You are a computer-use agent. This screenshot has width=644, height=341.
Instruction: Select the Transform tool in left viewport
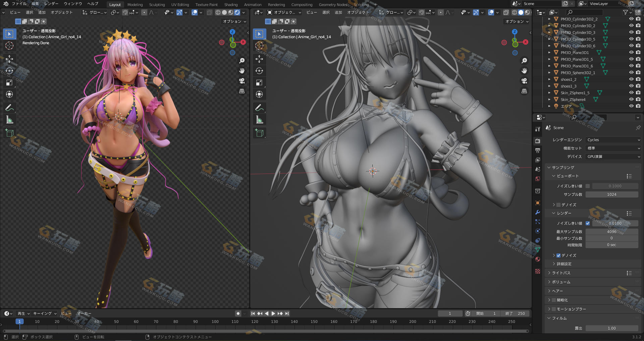click(9, 94)
